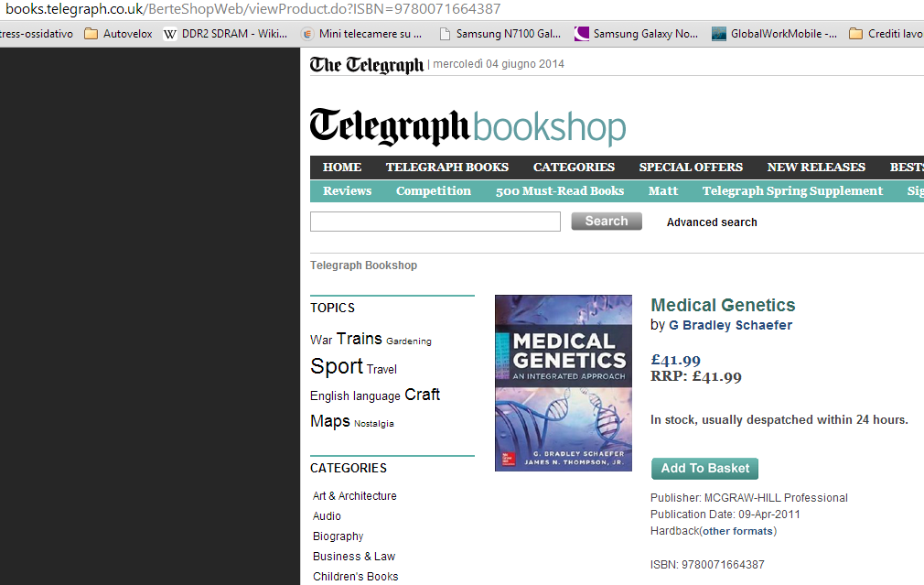Screen dimensions: 924x585
Task: Open Audio category
Action: tap(327, 516)
